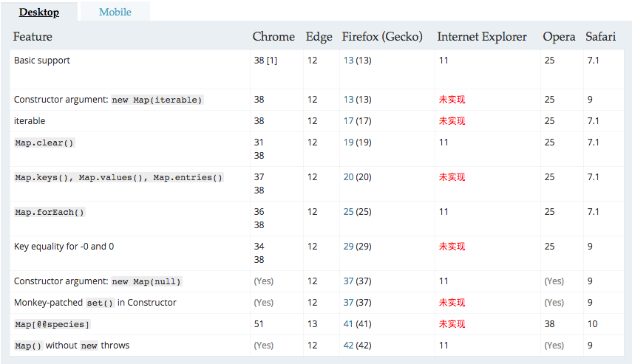Click new Map(iterable) code snippet
This screenshot has width=632, height=364.
[x=157, y=100]
